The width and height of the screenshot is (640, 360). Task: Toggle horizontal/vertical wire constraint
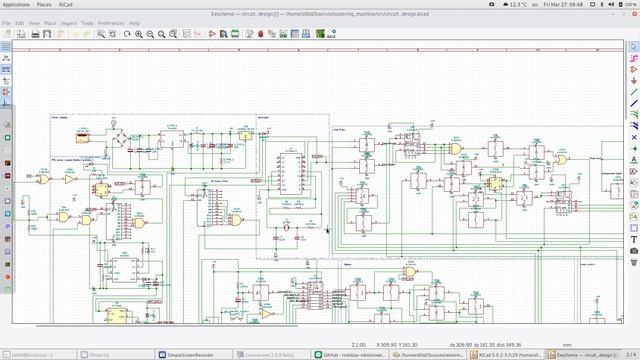coord(6,104)
